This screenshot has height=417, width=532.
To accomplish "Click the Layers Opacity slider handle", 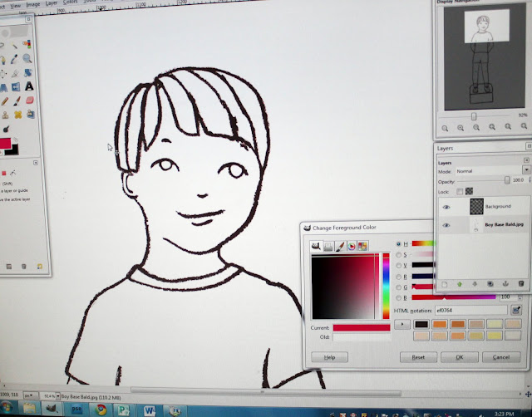I will 507,180.
